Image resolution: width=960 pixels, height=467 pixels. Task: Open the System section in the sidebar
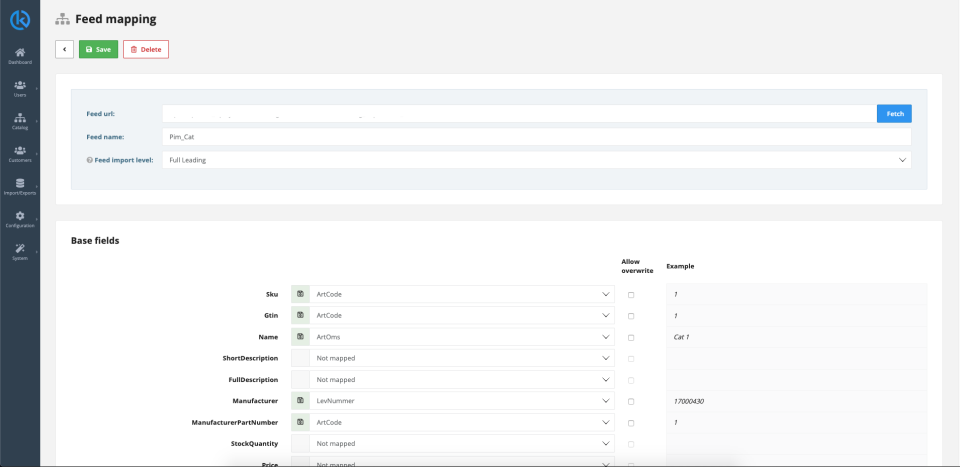click(x=20, y=252)
